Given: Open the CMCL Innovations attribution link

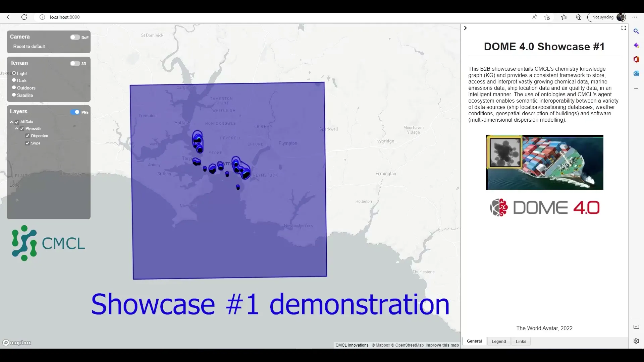Looking at the screenshot, I should coord(352,345).
